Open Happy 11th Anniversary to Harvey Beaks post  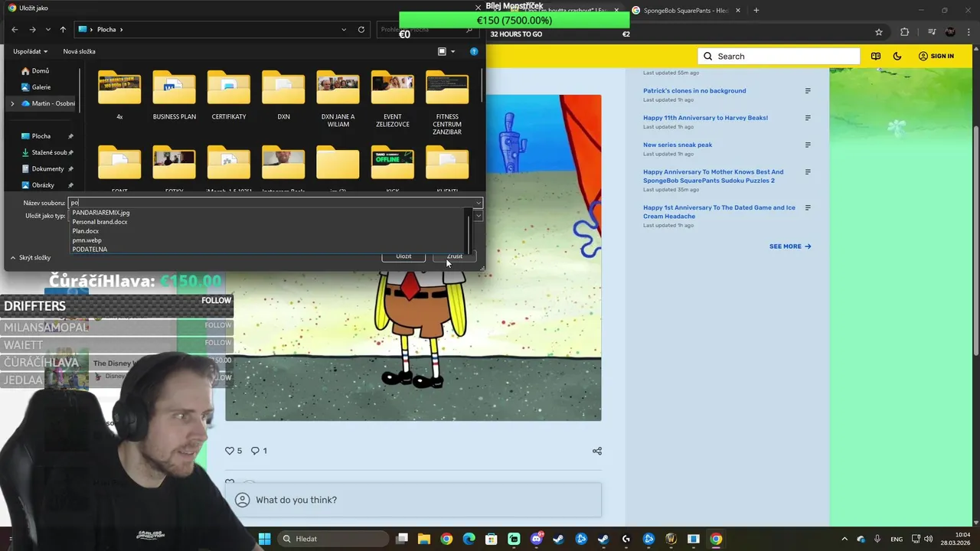tap(705, 118)
